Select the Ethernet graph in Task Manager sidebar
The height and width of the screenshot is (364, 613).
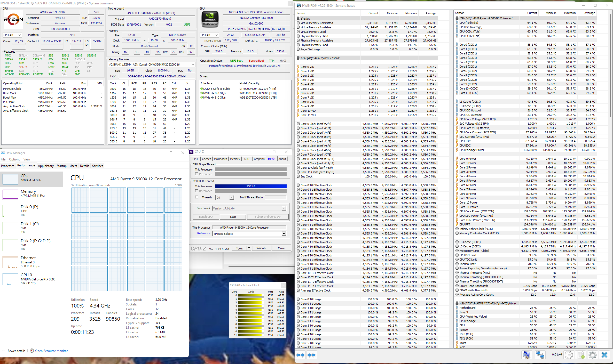[x=10, y=262]
